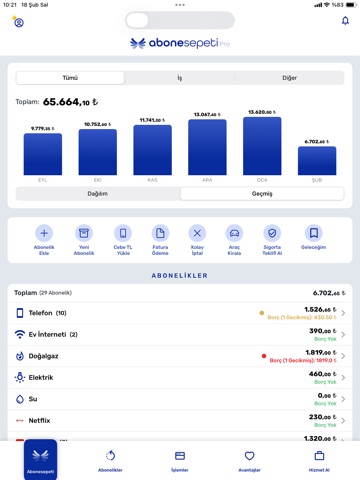Open the Avantajlar heart tab
Image resolution: width=360 pixels, height=480 pixels.
249,460
